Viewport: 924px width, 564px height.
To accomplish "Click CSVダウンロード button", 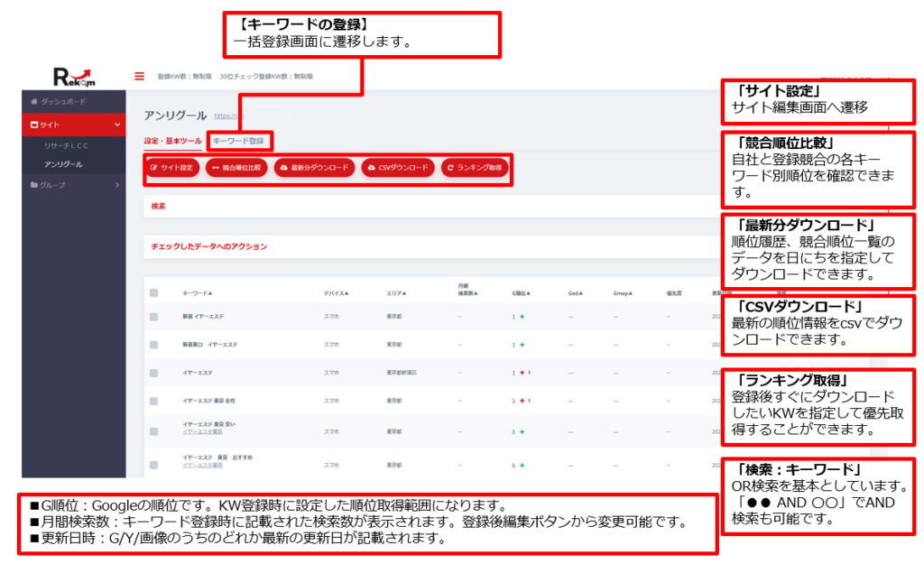I will point(398,168).
